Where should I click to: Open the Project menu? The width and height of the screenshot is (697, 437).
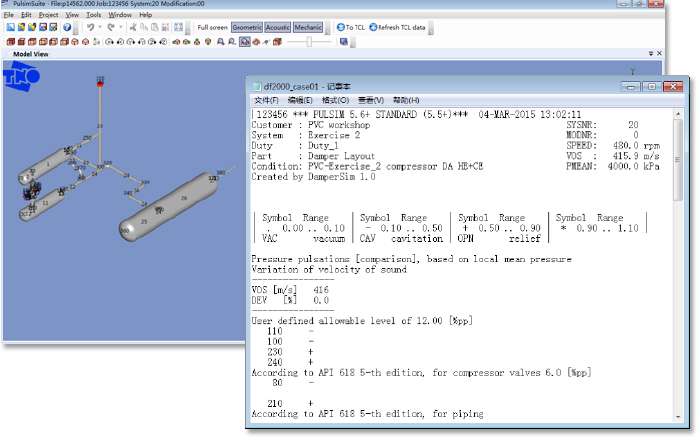pyautogui.click(x=48, y=15)
